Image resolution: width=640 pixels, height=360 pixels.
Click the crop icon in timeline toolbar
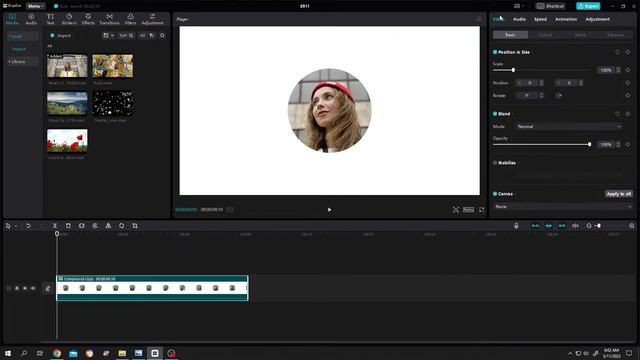135,226
